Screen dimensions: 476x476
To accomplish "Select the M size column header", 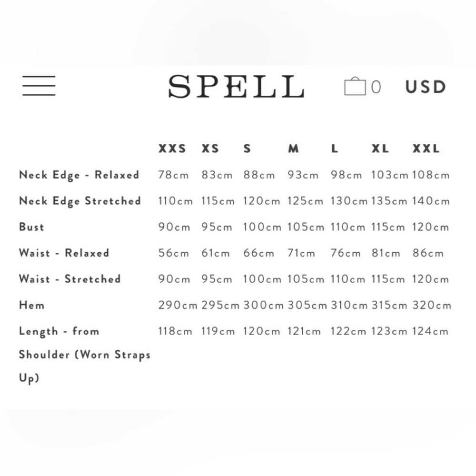I will click(293, 149).
